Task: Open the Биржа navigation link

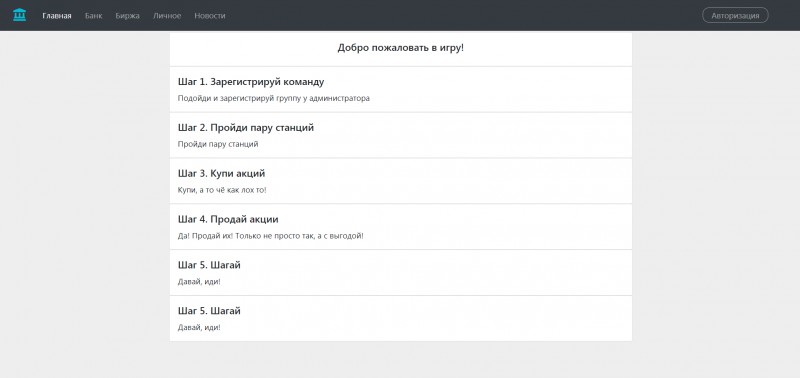Action: coord(128,16)
